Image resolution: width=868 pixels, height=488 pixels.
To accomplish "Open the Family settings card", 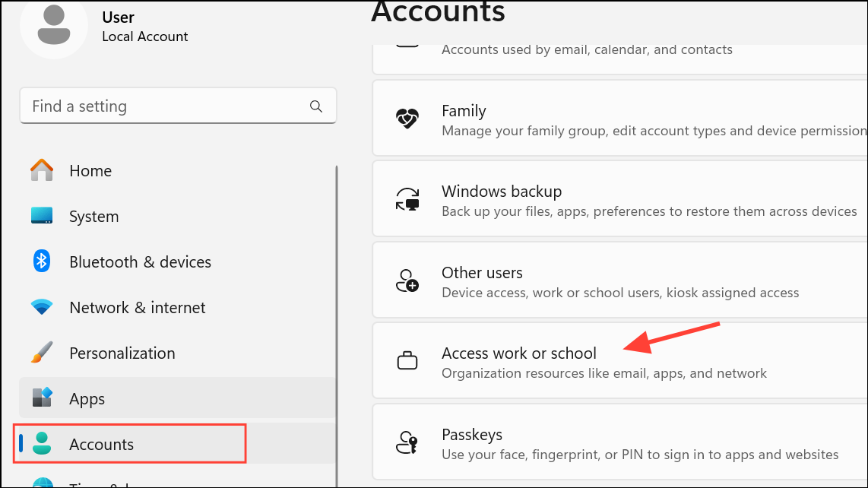I will tap(620, 119).
